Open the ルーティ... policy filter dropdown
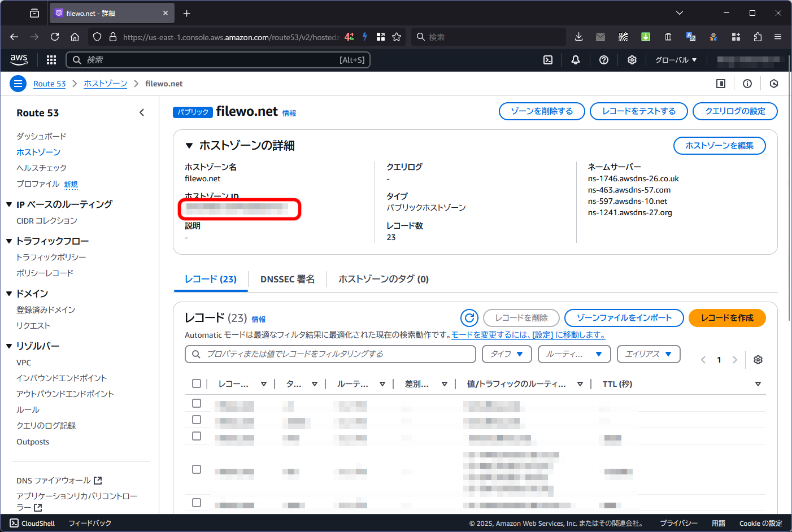 575,354
